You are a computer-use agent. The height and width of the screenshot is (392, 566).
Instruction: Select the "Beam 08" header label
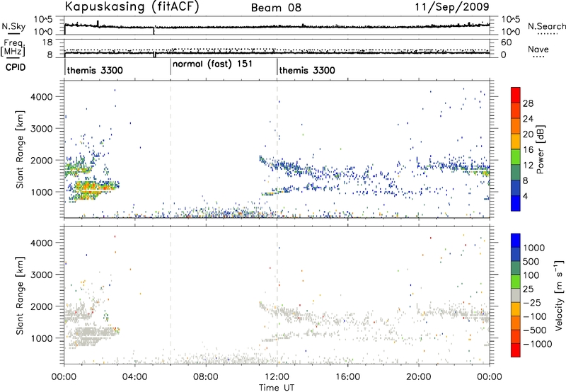tap(276, 8)
